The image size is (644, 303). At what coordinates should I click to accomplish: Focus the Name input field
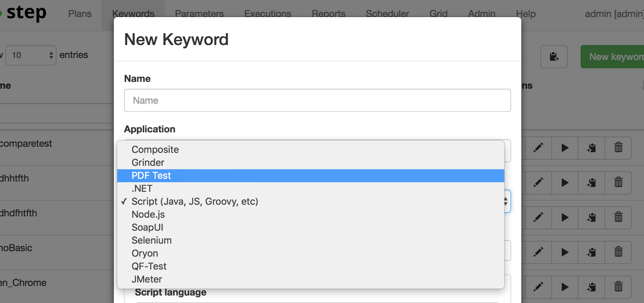coord(317,100)
